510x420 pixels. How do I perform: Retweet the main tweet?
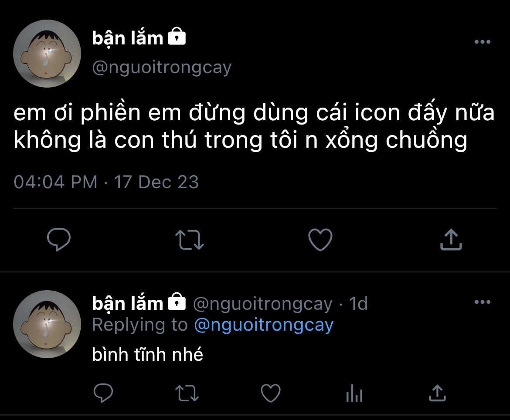[x=190, y=240]
